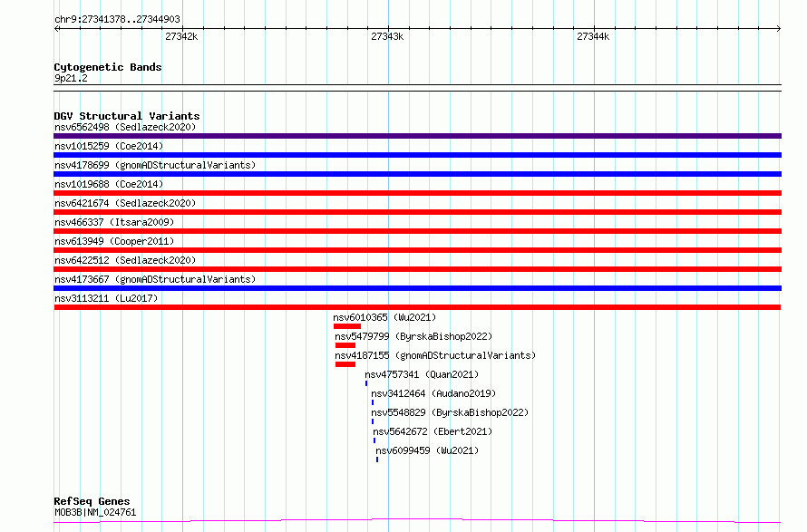Click the nsv613949 (Cooper2011) label
The width and height of the screenshot is (807, 532).
coord(114,241)
